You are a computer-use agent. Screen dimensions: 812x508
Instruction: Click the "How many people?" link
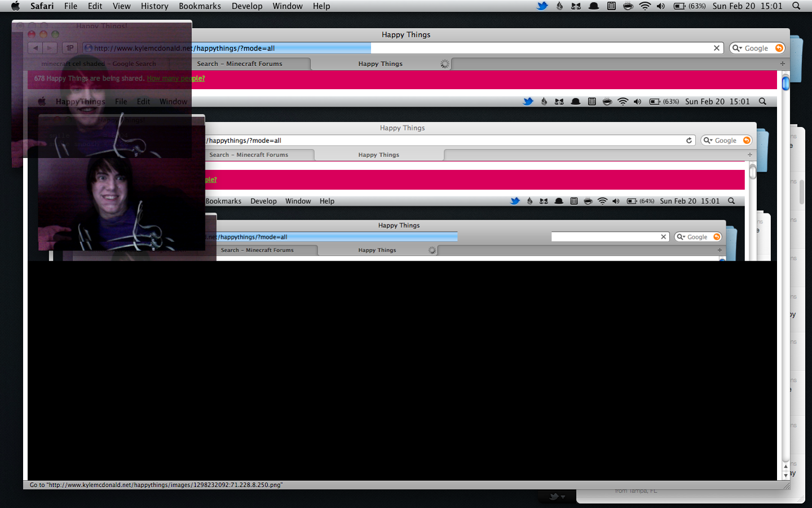(175, 78)
